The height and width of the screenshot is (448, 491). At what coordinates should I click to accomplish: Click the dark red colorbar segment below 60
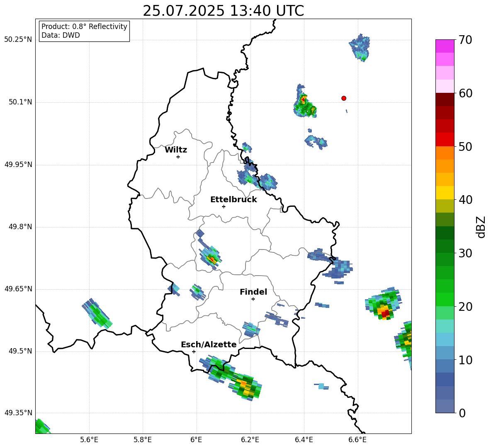coord(445,99)
